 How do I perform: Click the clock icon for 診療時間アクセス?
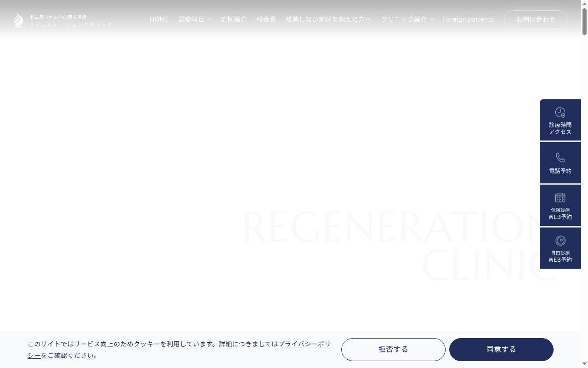tap(560, 113)
